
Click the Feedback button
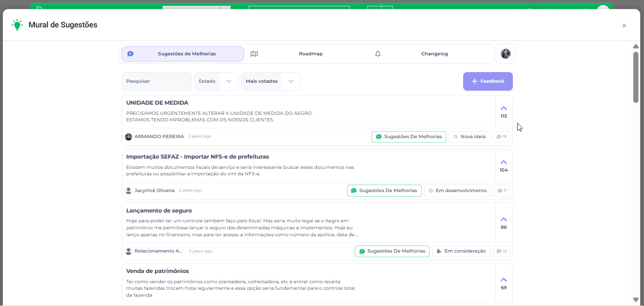tap(488, 81)
